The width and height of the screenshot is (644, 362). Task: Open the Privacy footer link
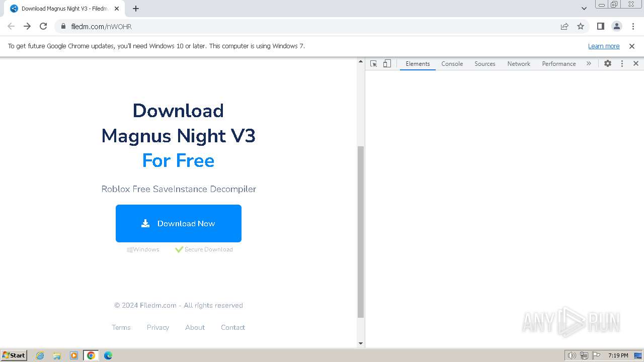point(158,327)
